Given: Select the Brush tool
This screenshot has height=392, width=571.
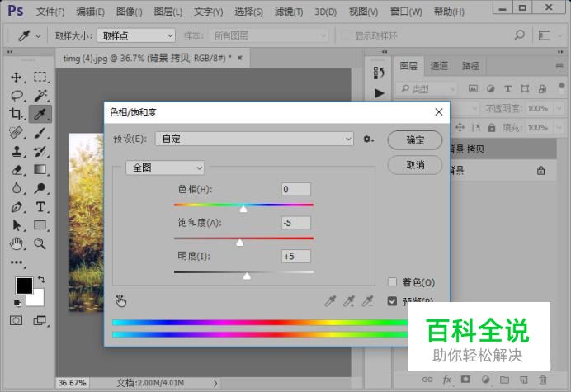Looking at the screenshot, I should [40, 133].
